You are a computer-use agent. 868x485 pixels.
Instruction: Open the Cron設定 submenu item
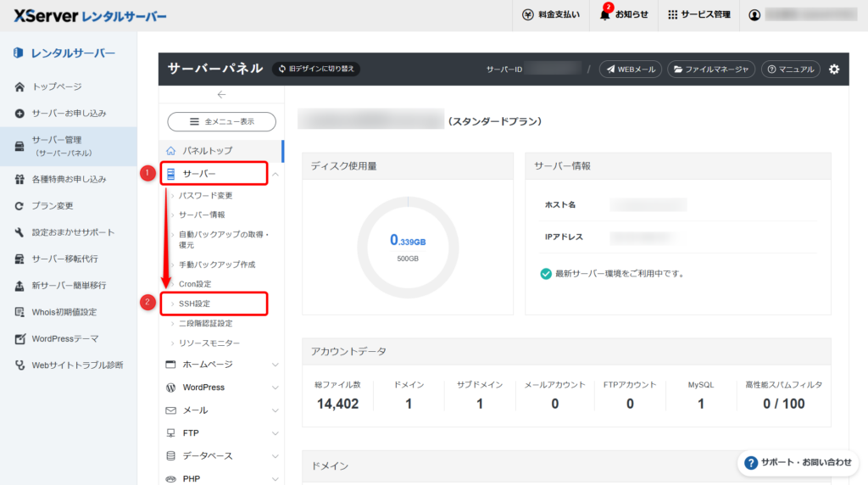pyautogui.click(x=195, y=283)
